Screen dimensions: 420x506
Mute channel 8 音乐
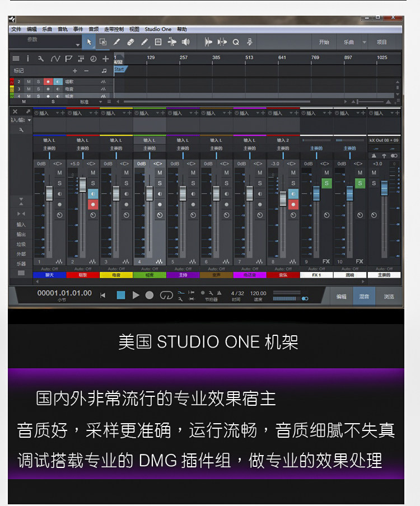click(x=293, y=172)
